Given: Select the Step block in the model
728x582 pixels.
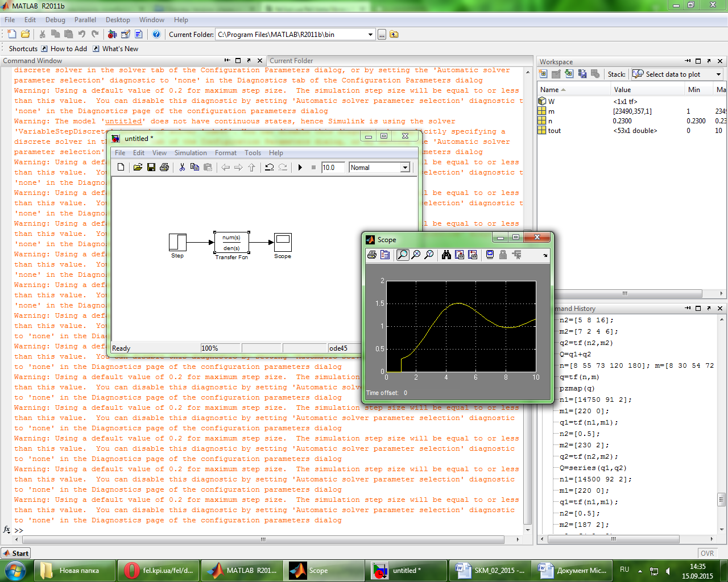Looking at the screenshot, I should pos(177,242).
